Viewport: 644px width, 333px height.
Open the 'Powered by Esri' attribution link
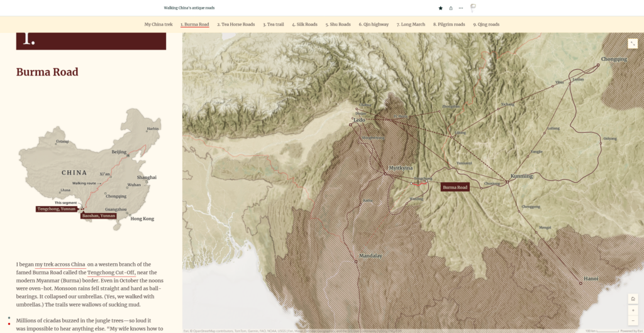pos(631,330)
